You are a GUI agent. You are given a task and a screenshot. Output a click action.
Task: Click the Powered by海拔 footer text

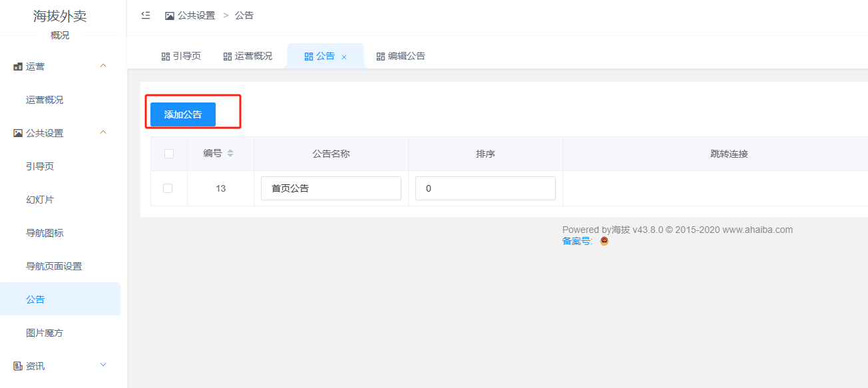point(596,230)
